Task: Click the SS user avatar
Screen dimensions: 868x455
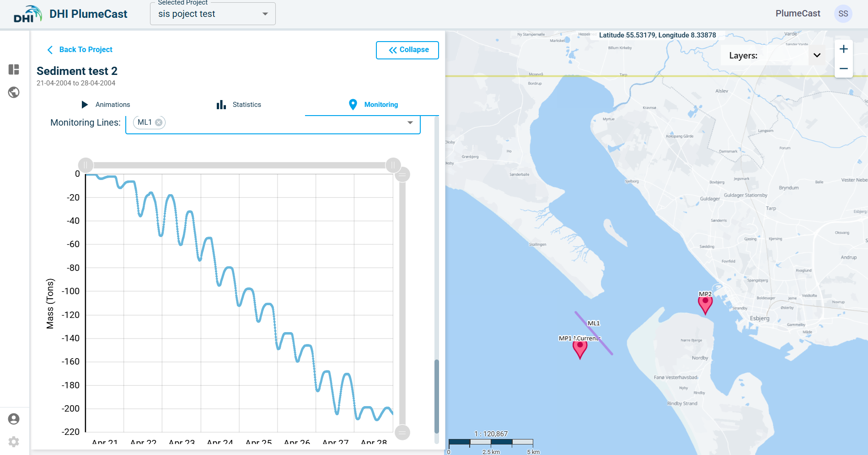Action: click(843, 14)
